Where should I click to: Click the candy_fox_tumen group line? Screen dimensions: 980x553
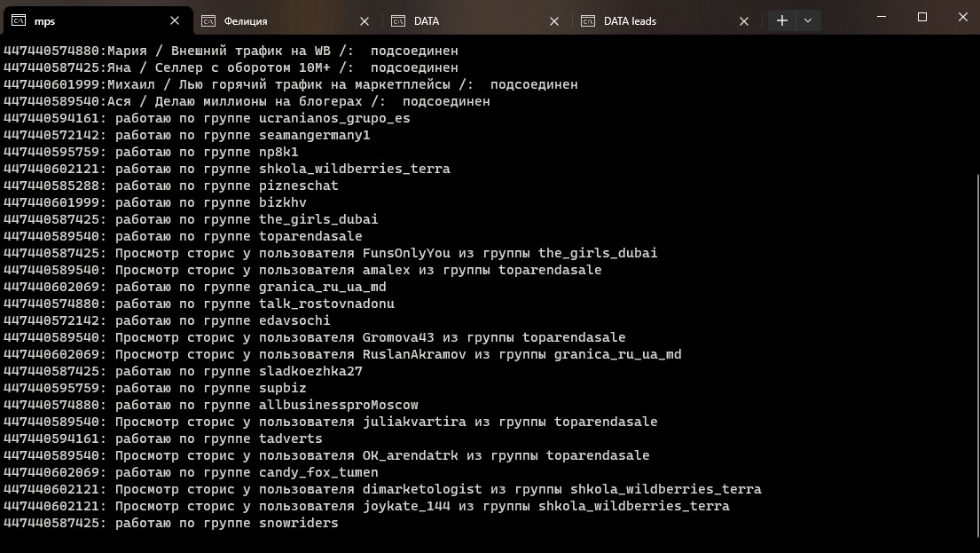pos(191,473)
